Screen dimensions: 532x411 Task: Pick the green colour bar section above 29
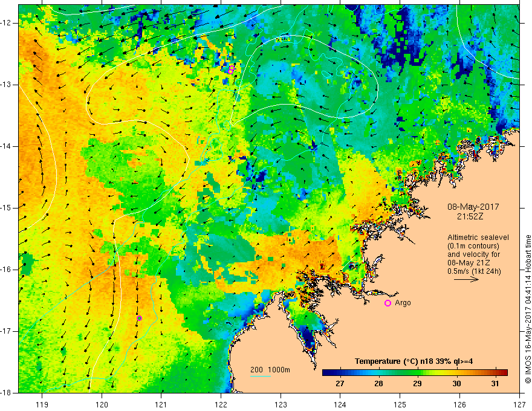pyautogui.click(x=418, y=373)
